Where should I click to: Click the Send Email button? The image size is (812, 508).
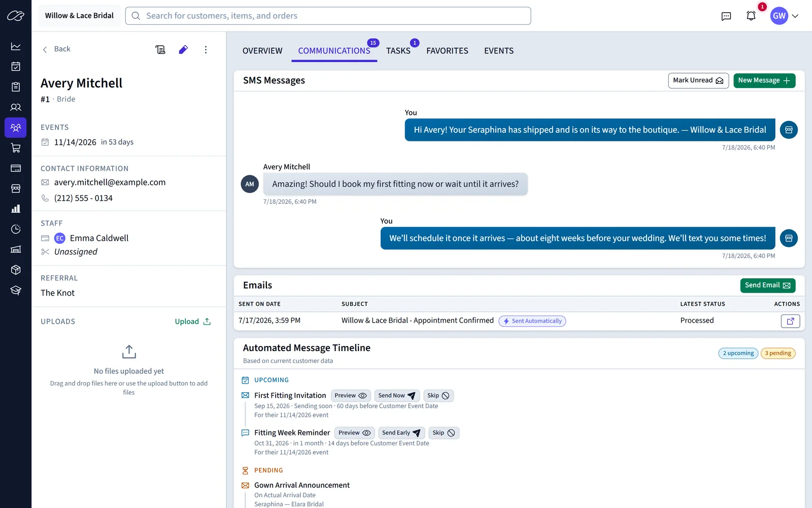[768, 285]
